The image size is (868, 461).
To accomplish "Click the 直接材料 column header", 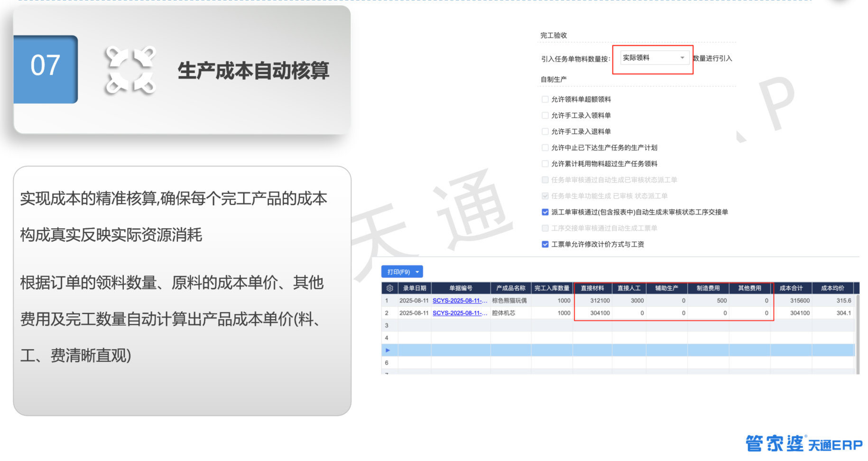I will coord(592,288).
